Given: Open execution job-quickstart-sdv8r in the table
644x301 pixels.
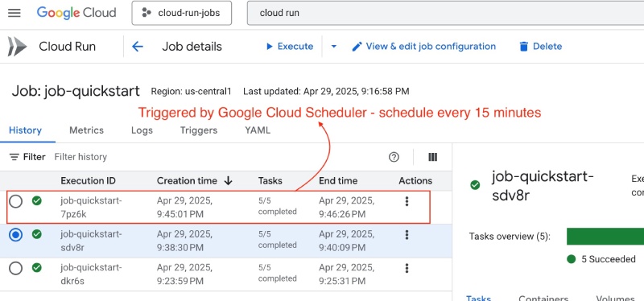Looking at the screenshot, I should (x=91, y=241).
